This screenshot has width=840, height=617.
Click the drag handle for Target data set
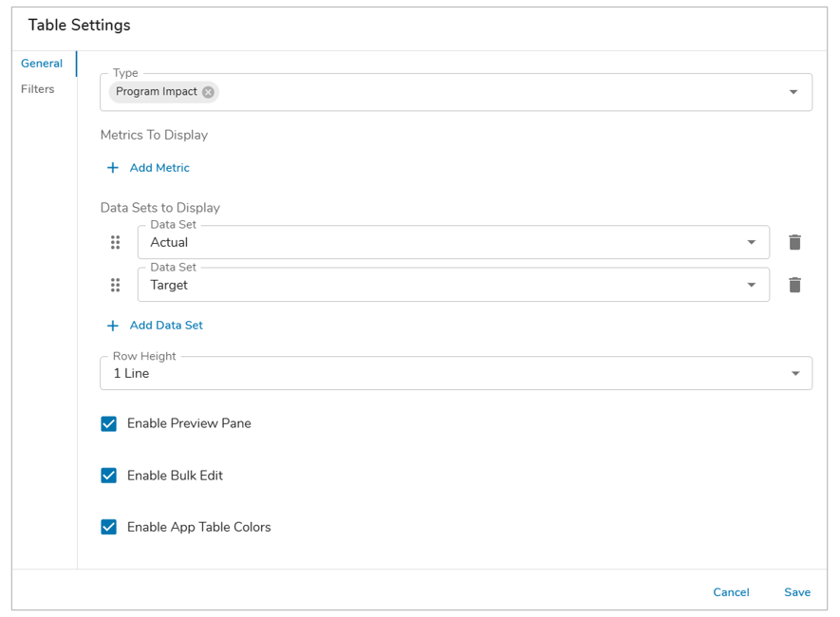115,285
